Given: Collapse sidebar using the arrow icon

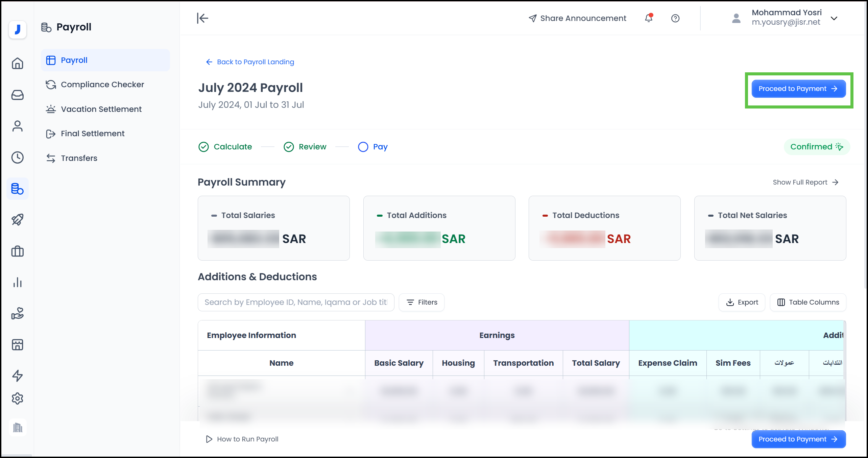Looking at the screenshot, I should [202, 18].
